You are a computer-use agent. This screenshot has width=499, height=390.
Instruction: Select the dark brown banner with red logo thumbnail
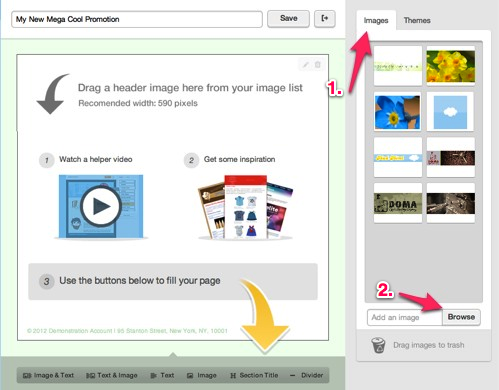tap(451, 157)
